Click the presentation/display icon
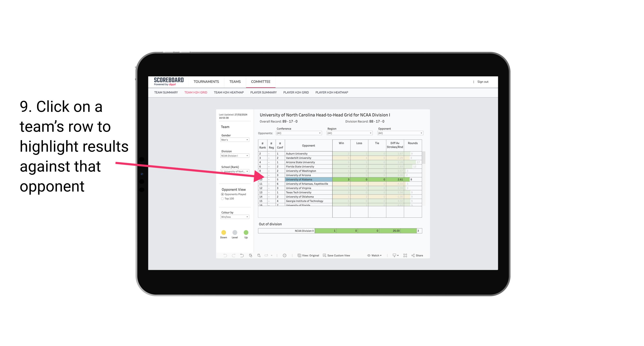Image resolution: width=644 pixels, height=346 pixels. tap(394, 256)
